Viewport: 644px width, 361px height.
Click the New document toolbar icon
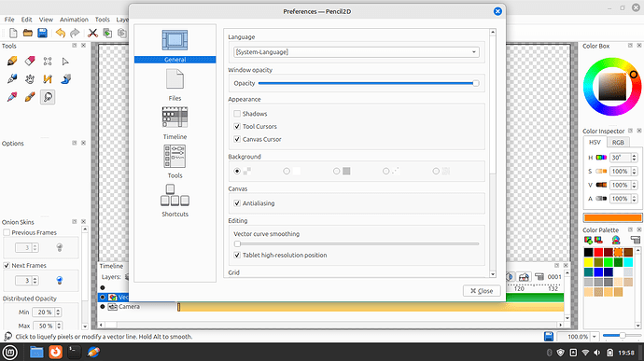tap(13, 33)
